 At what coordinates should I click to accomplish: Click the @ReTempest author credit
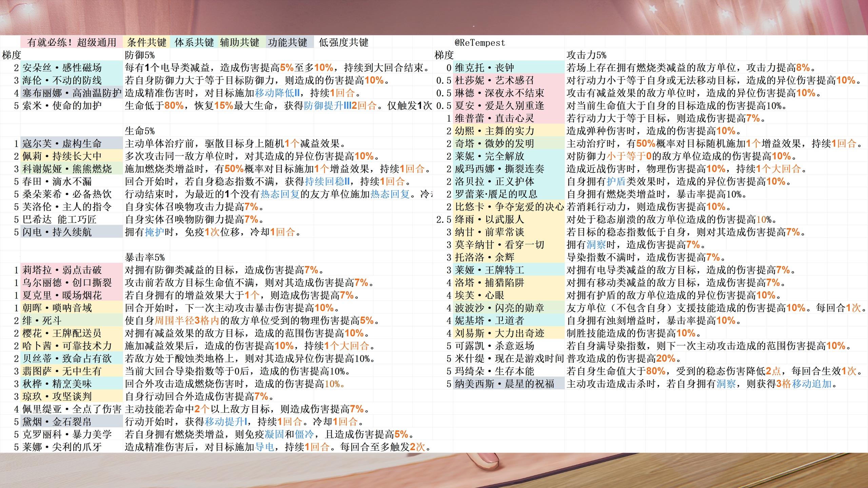coord(480,43)
